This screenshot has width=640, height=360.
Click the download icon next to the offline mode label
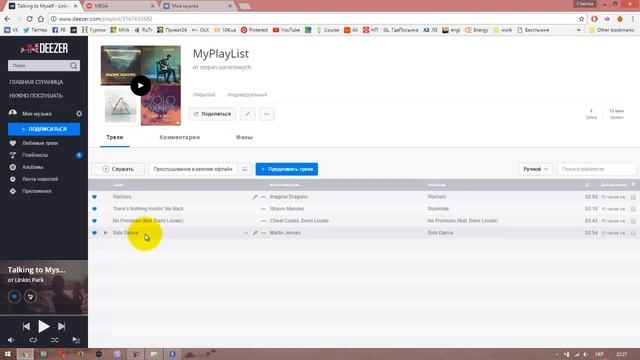(x=244, y=169)
